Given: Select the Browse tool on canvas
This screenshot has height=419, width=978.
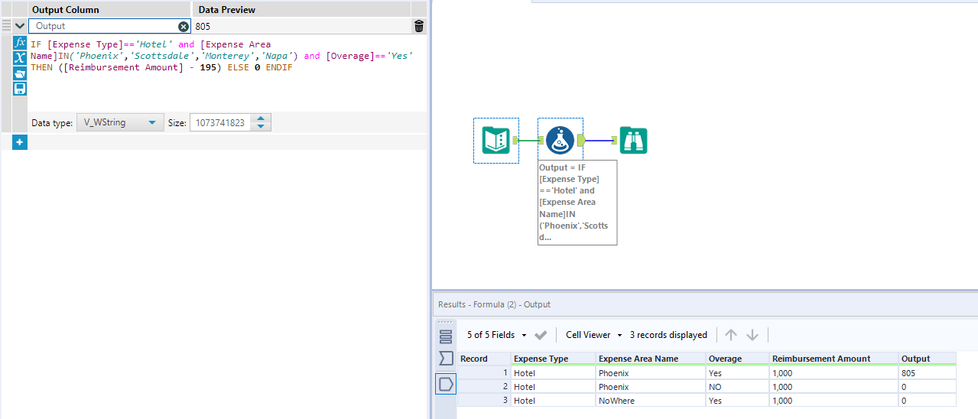Looking at the screenshot, I should click(633, 140).
